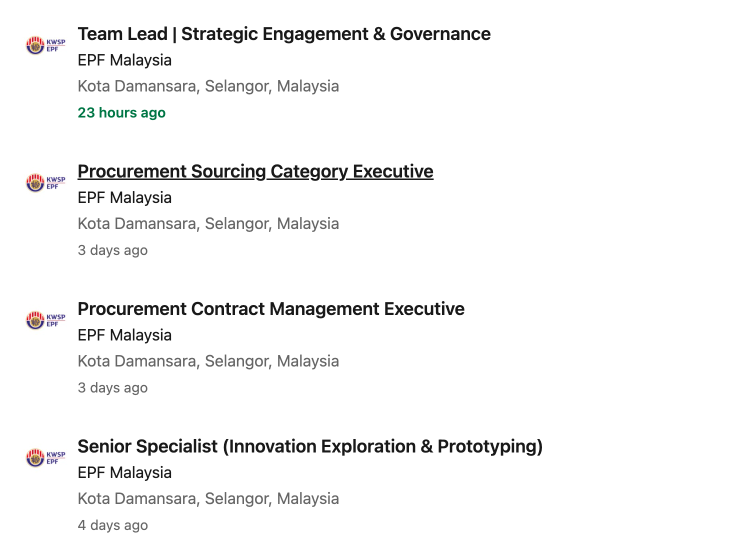This screenshot has width=749, height=560.
Task: Click the 4 days ago timestamp
Action: pos(112,525)
